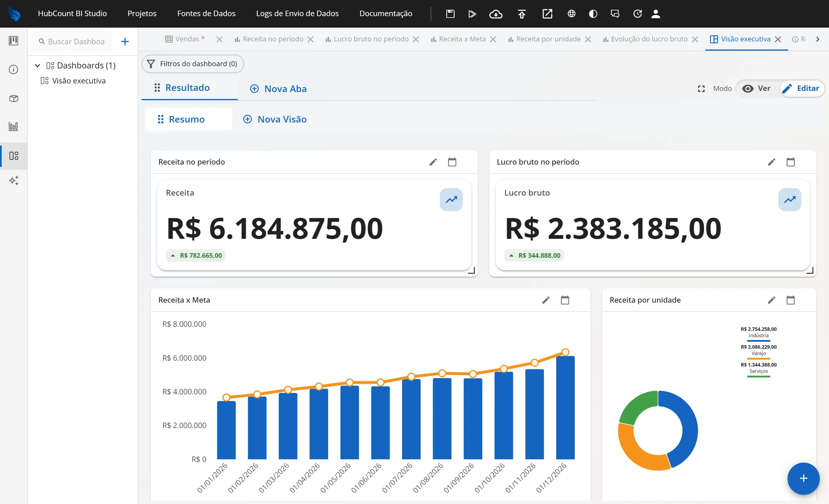Add new dashboard with plus icon
The height and width of the screenshot is (504, 829).
(x=125, y=41)
